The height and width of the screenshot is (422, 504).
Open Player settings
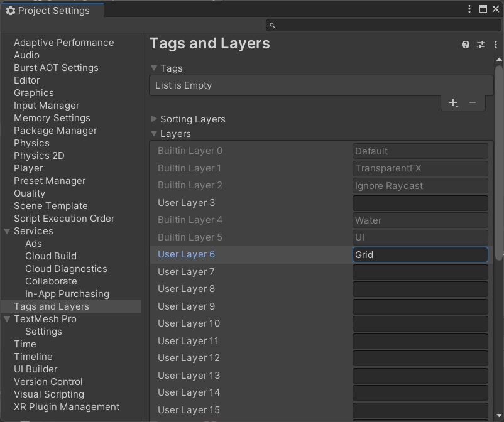(29, 168)
